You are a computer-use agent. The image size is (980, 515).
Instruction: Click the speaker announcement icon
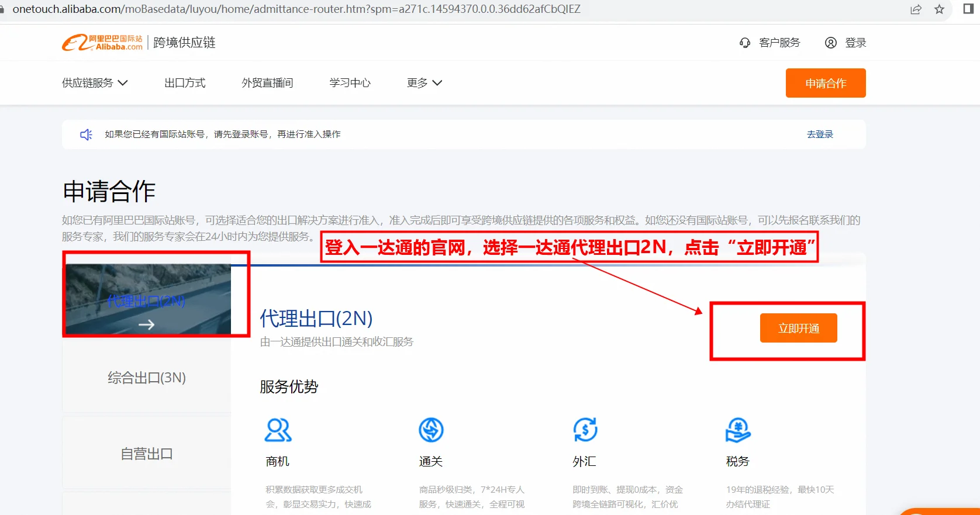[86, 134]
